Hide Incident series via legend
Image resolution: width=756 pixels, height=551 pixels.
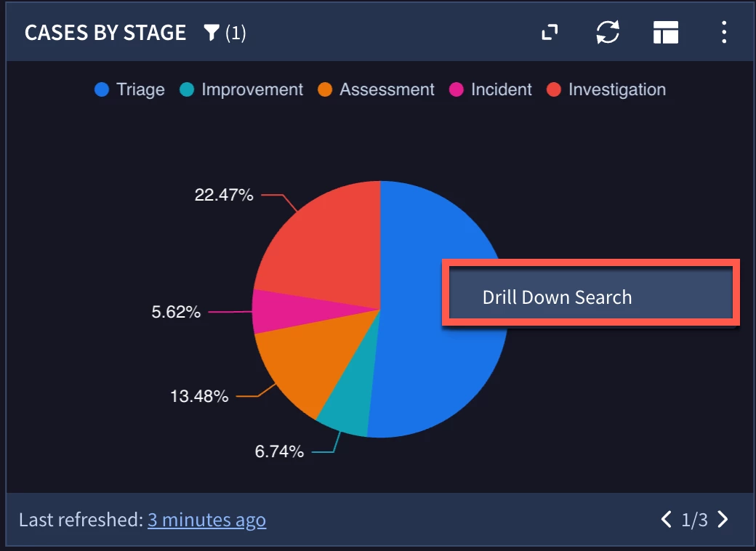tap(491, 89)
